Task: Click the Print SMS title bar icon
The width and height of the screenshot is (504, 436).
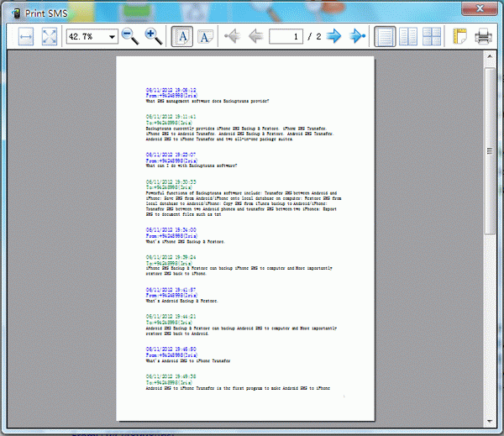Action: coord(16,13)
